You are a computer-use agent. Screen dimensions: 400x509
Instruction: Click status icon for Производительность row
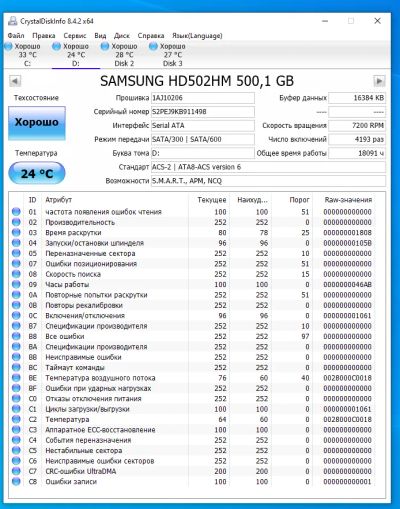pos(16,222)
